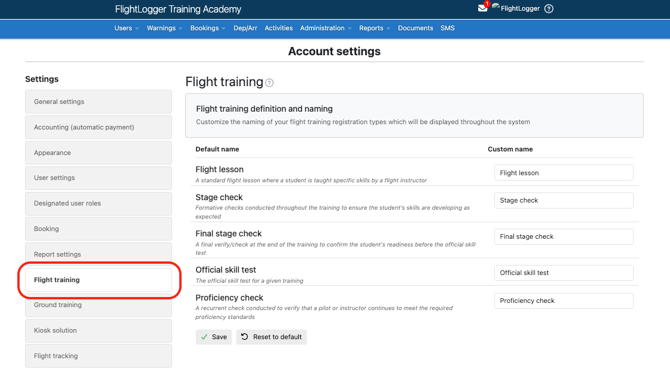Image resolution: width=670 pixels, height=379 pixels.
Task: Open Flight tracking settings section
Action: pyautogui.click(x=98, y=356)
